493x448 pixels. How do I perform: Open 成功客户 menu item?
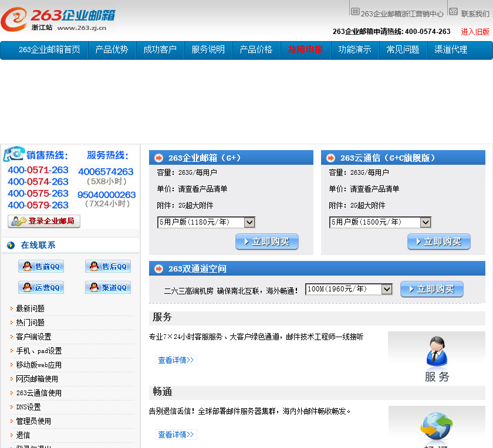[160, 50]
